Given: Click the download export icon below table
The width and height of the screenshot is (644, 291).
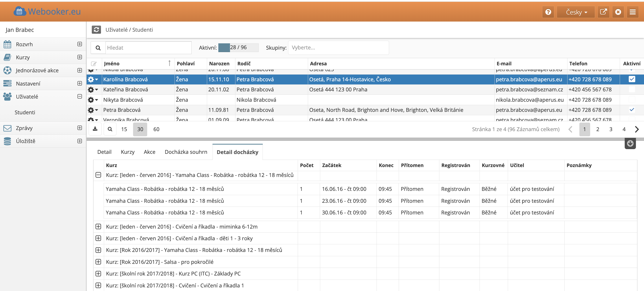Looking at the screenshot, I should (x=95, y=129).
